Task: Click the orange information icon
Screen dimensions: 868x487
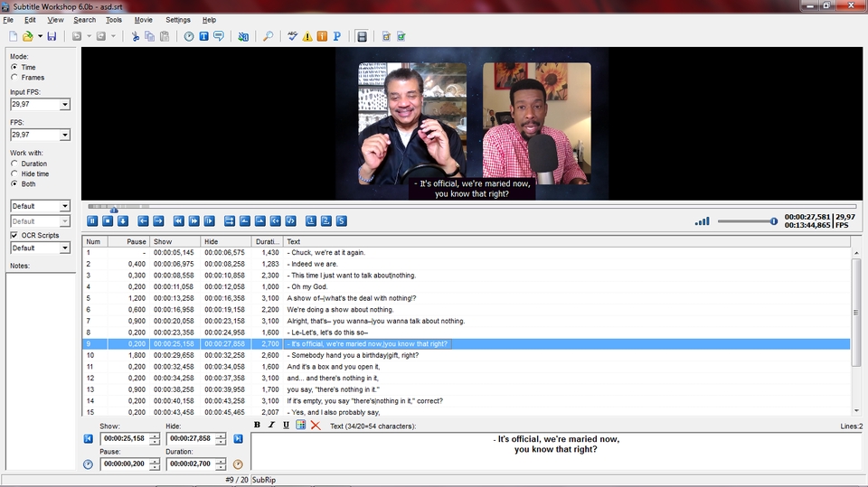Action: click(322, 36)
